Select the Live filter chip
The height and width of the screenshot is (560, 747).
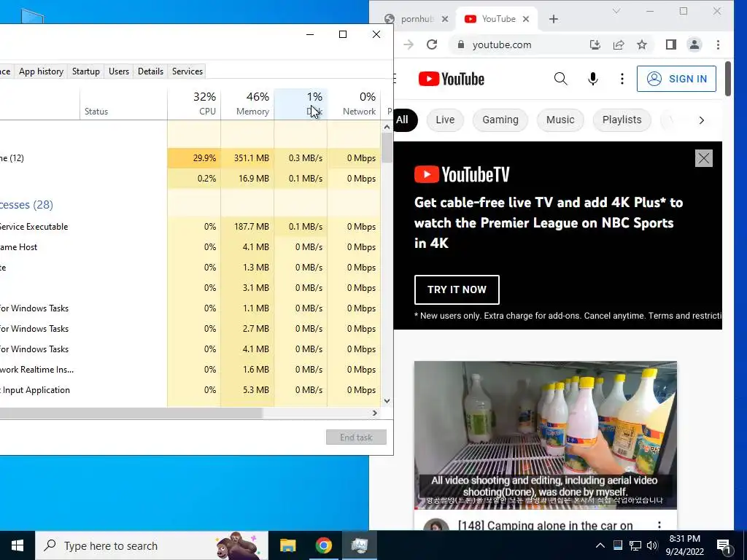click(x=445, y=120)
